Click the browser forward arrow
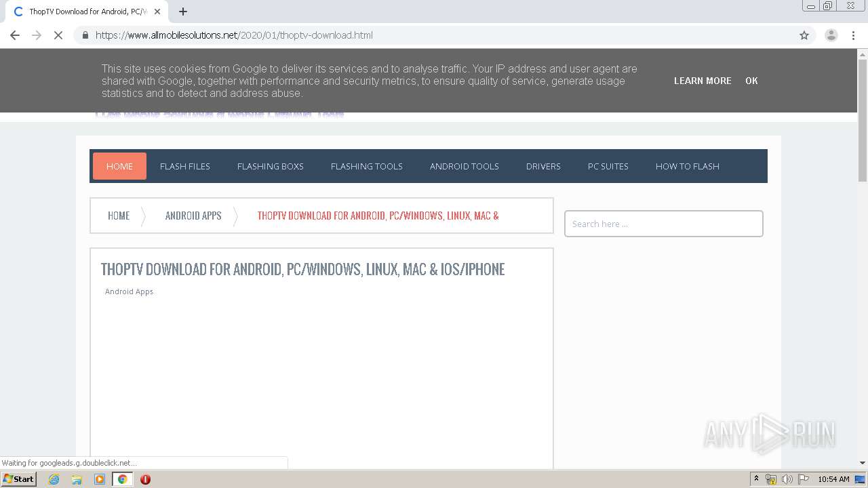 coord(37,35)
